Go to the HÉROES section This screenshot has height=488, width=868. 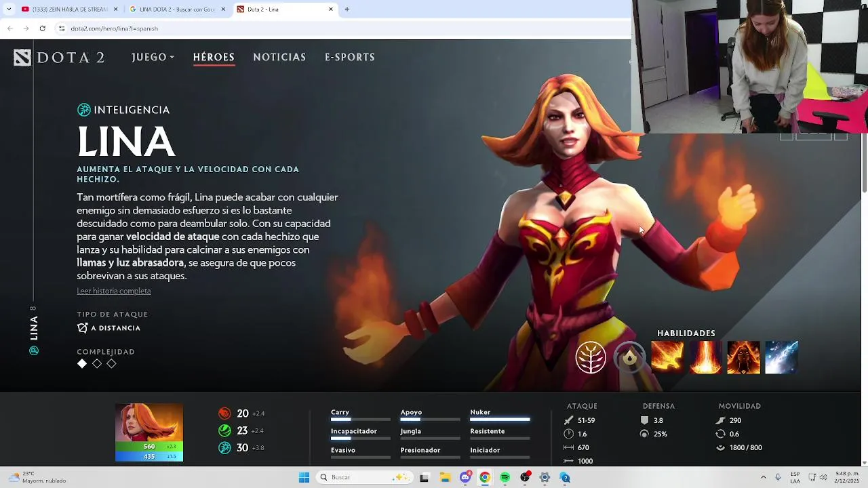point(214,58)
